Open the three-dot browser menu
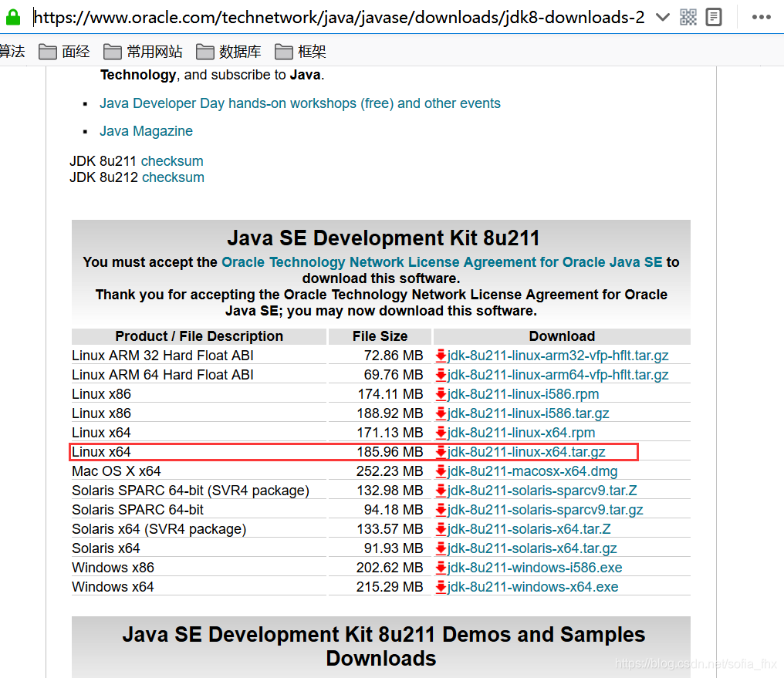Viewport: 784px width, 678px height. click(x=761, y=17)
